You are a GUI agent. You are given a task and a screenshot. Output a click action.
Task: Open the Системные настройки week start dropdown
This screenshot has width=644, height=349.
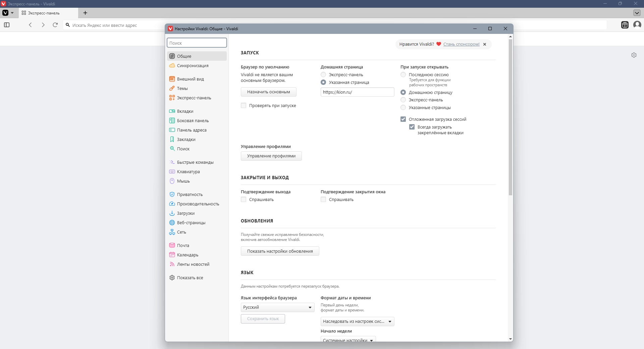point(348,339)
